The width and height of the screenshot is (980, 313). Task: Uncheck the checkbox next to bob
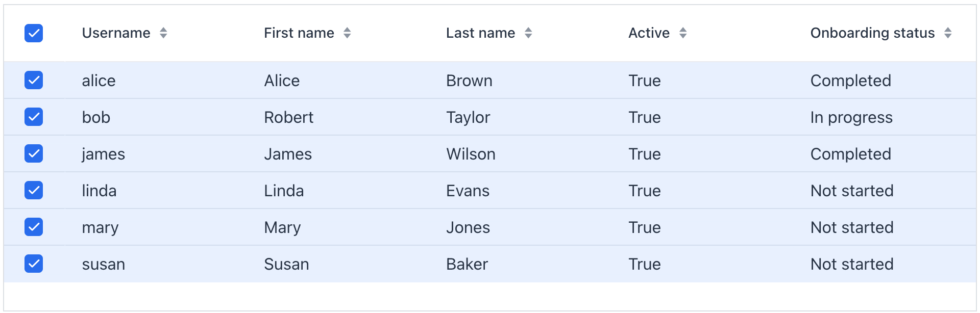coord(33,117)
